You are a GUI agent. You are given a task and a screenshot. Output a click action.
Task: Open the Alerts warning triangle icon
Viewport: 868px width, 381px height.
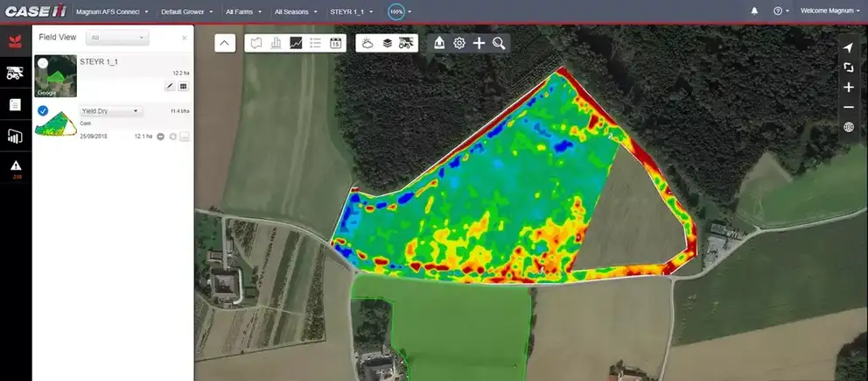[x=16, y=165]
